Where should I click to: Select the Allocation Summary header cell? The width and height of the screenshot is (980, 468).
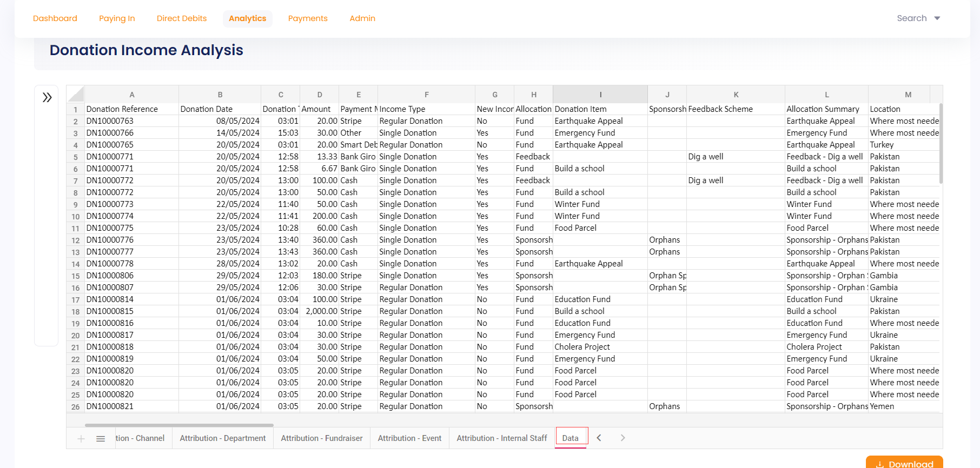click(827, 109)
